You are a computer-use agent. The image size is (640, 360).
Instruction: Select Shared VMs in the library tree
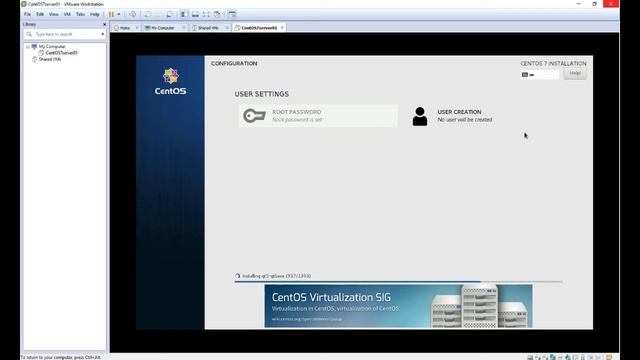tap(50, 59)
